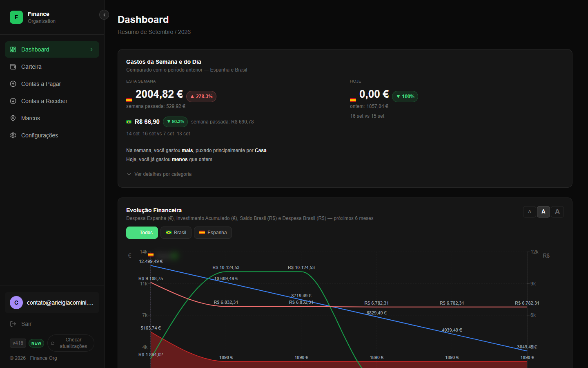Viewport: 588px width, 368px height.
Task: Click the Spain flag beside 2004,82 €
Action: (129, 100)
